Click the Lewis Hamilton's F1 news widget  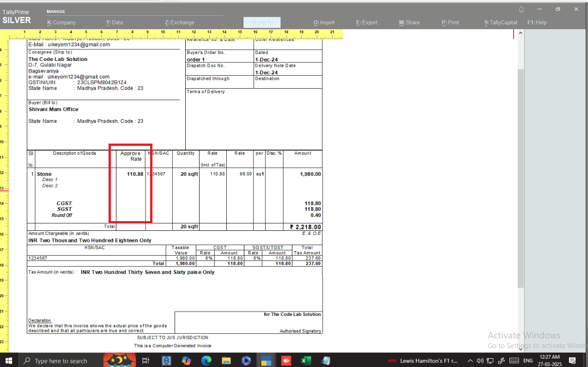(423, 361)
